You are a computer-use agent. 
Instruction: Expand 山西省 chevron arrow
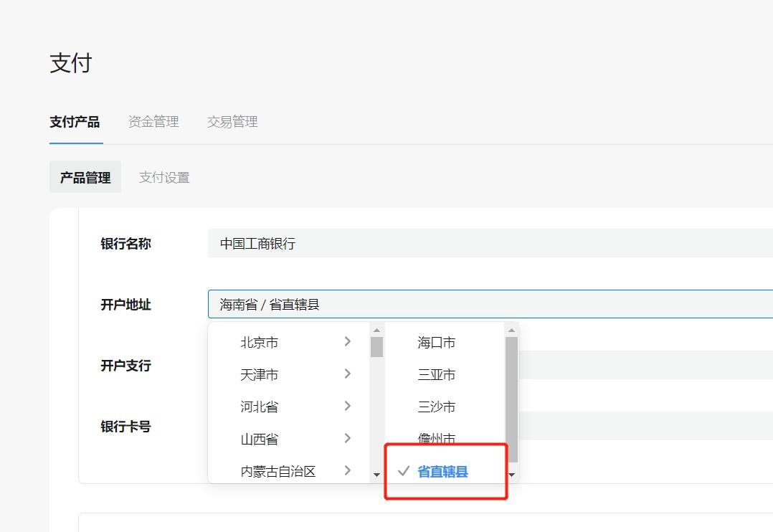point(348,439)
